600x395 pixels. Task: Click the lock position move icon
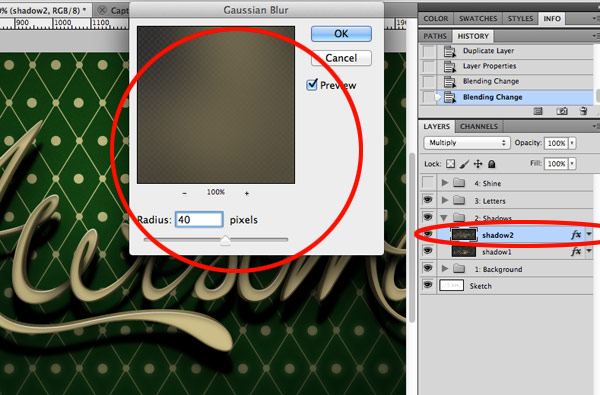pos(478,164)
